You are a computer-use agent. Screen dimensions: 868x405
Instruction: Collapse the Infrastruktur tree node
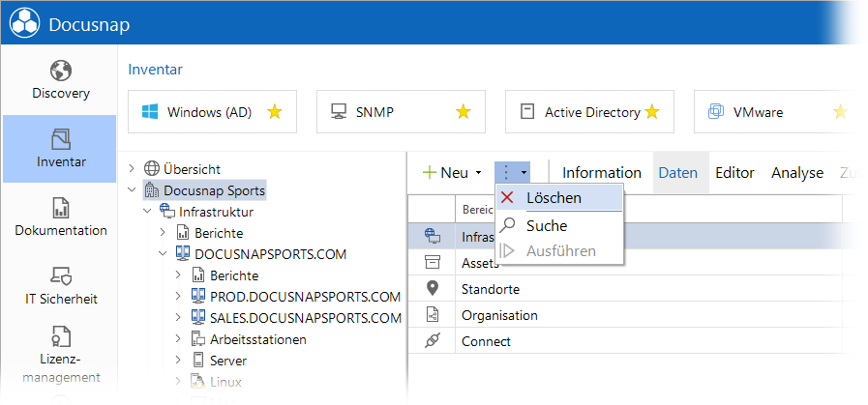click(147, 212)
